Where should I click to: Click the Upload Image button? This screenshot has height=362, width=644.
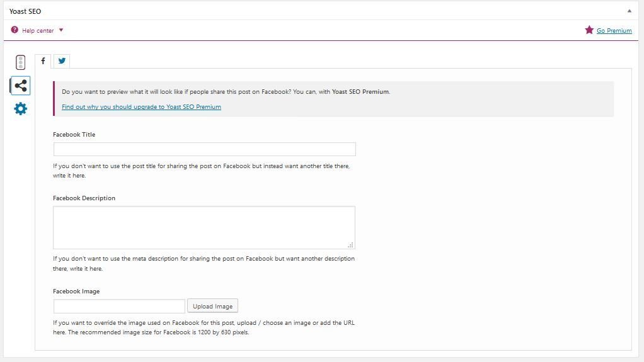point(213,306)
